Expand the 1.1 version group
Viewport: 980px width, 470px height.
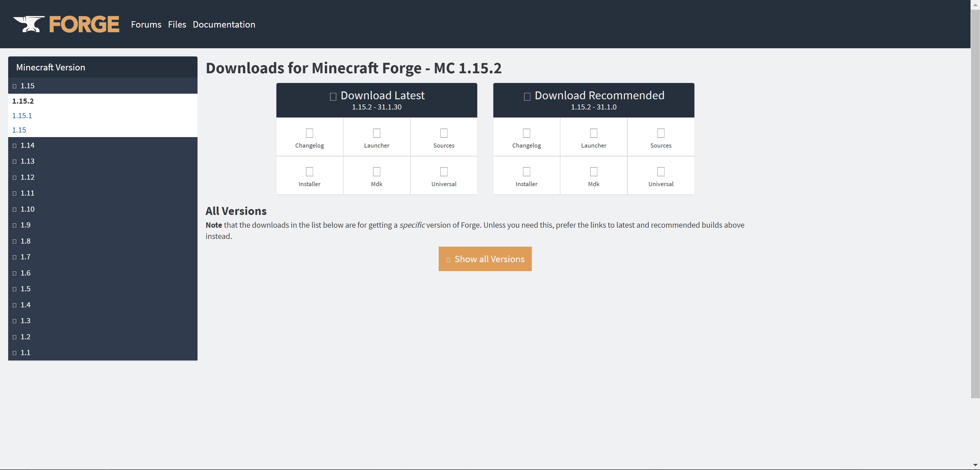103,353
